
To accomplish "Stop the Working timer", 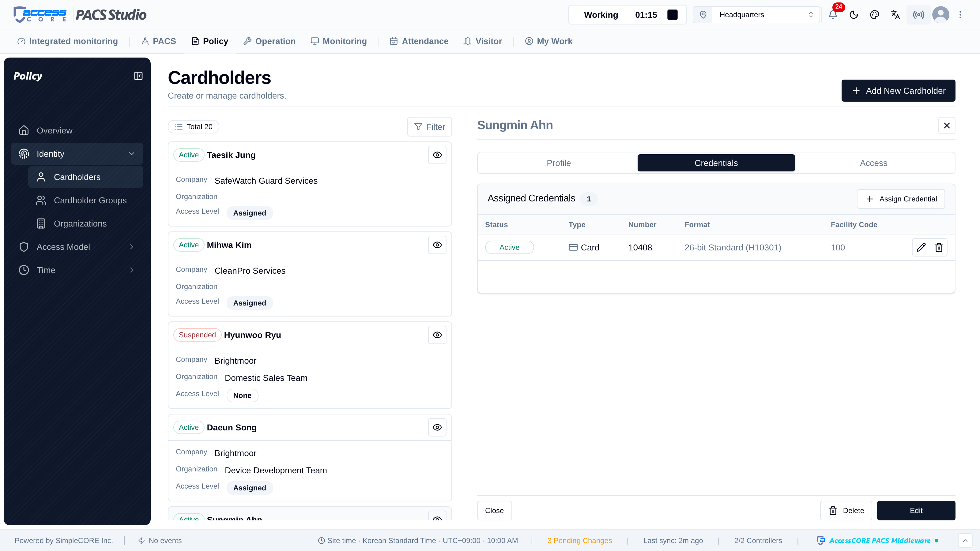I will pyautogui.click(x=673, y=15).
